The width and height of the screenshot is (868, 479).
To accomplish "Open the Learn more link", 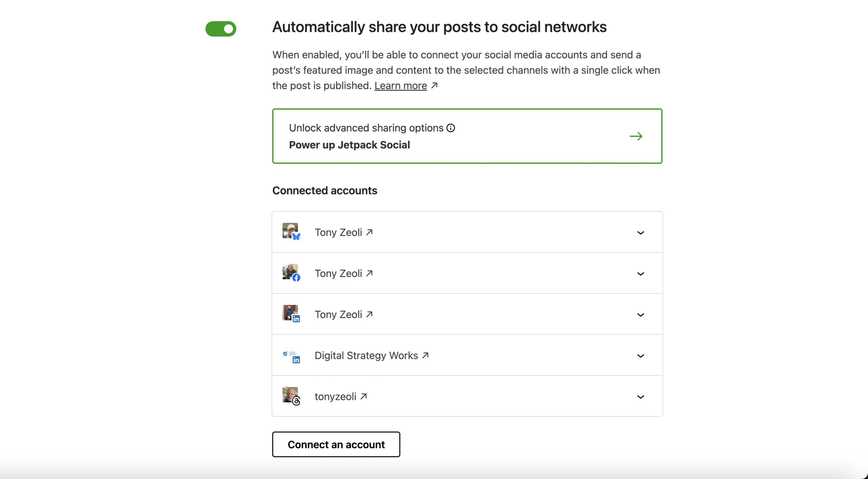I will click(400, 86).
